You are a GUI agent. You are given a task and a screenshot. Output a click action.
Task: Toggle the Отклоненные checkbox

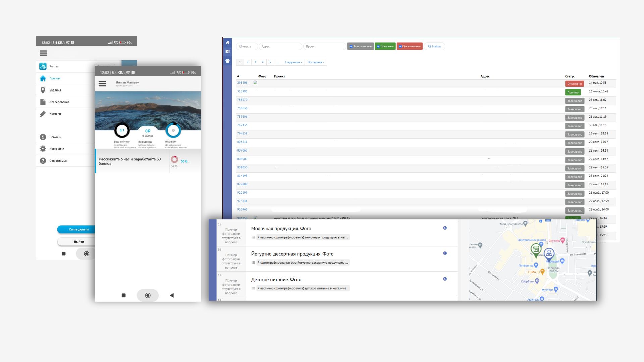coord(400,46)
